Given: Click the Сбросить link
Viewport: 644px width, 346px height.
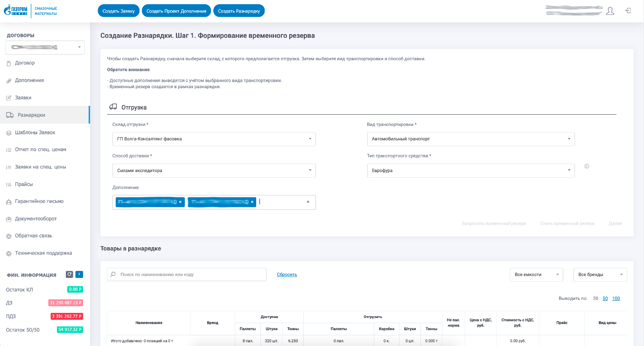Looking at the screenshot, I should (x=287, y=275).
